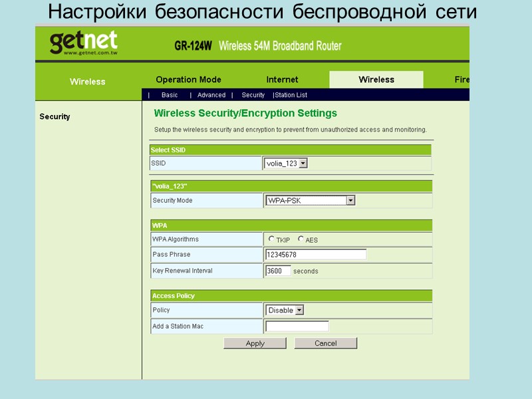532x399 pixels.
Task: Open the Operation Mode tab
Action: click(188, 79)
